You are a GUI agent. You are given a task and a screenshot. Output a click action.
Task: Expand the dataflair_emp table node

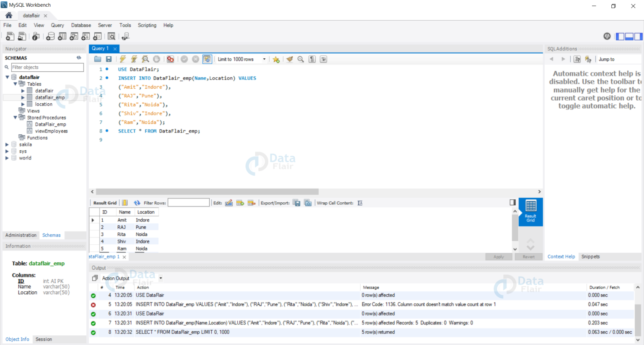(x=23, y=97)
